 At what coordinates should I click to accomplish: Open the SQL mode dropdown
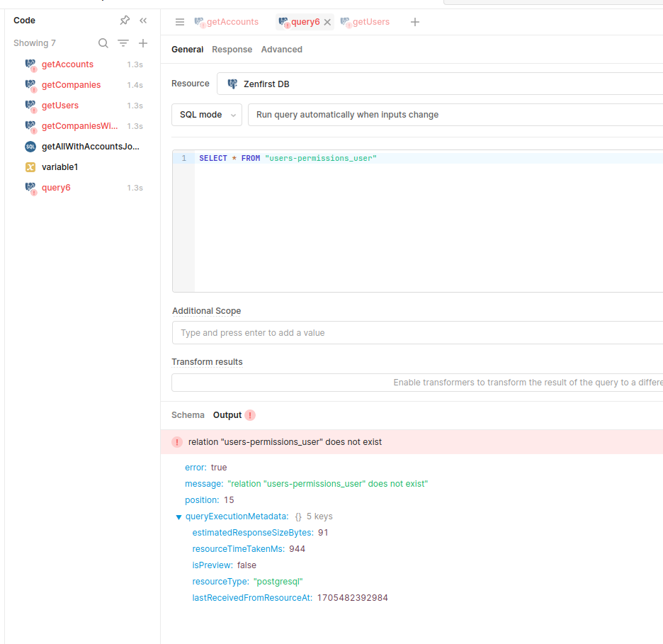(x=207, y=115)
